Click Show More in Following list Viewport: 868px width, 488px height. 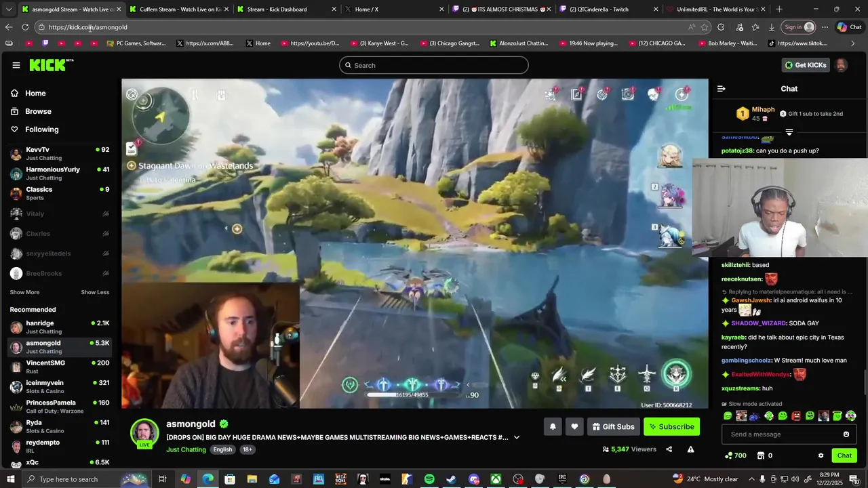(x=24, y=292)
